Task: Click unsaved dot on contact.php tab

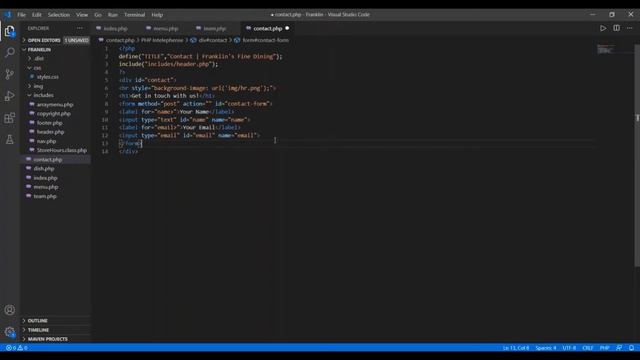Action: (x=287, y=28)
